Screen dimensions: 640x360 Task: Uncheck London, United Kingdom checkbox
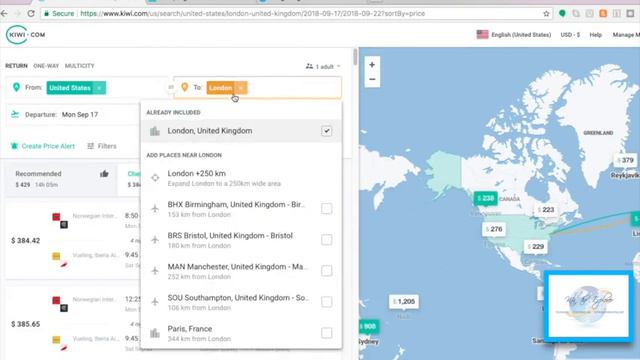327,131
